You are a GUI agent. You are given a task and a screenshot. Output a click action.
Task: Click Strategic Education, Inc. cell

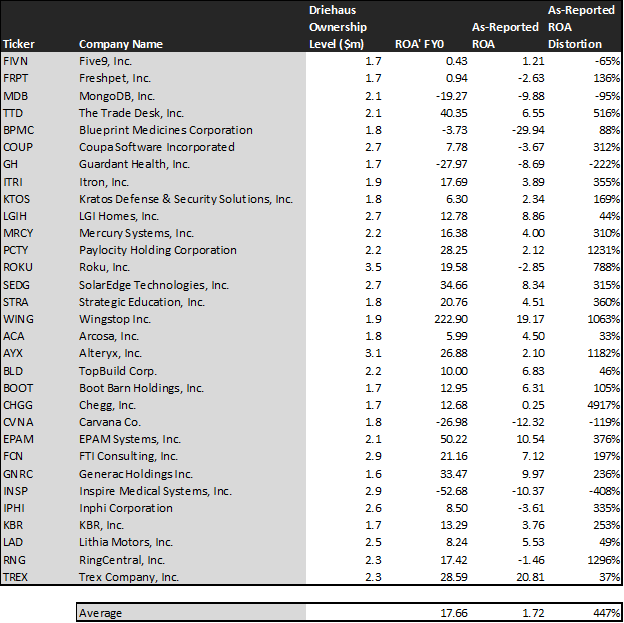pos(142,302)
